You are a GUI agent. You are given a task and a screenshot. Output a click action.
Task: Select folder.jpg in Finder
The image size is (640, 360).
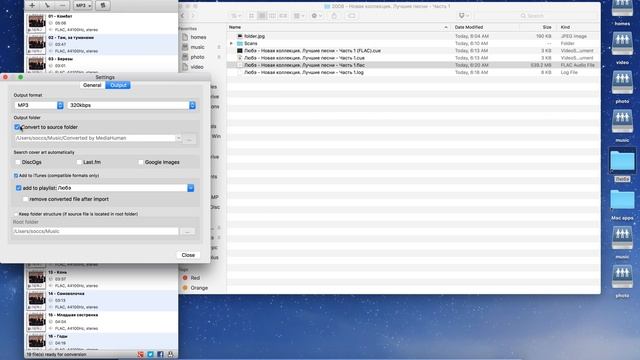413,36
